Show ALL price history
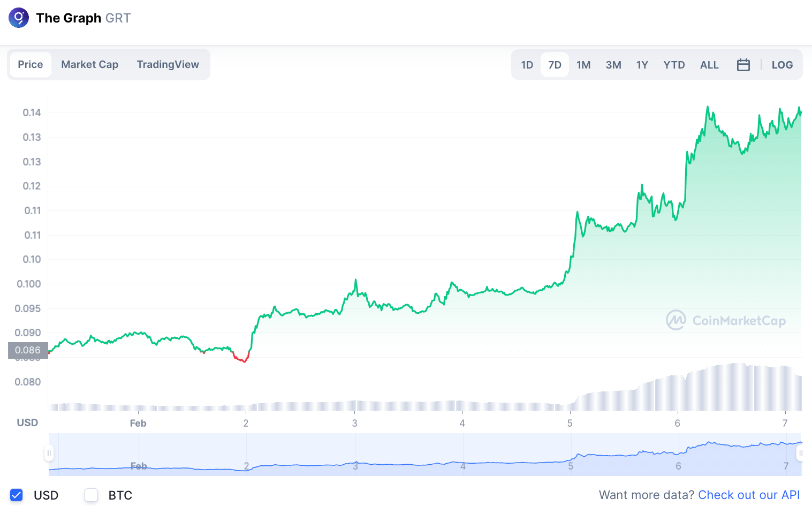 tap(709, 65)
